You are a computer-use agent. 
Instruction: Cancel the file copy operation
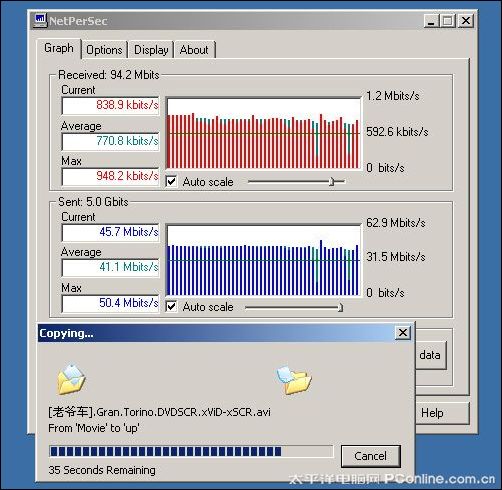pos(371,456)
